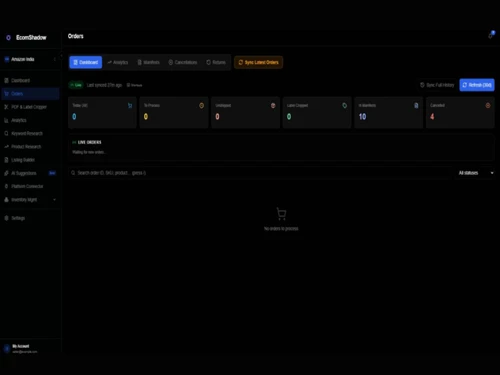
Task: Open Analytics in the left sidebar
Action: tap(30, 120)
